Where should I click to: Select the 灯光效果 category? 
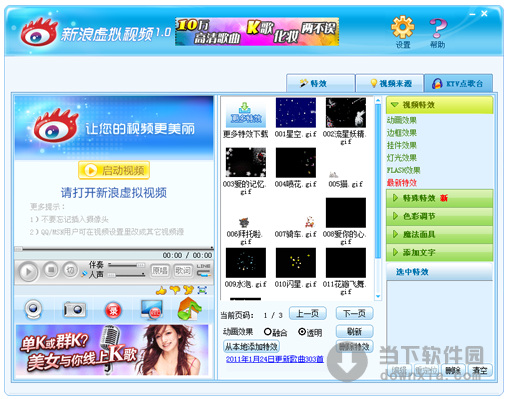[402, 158]
